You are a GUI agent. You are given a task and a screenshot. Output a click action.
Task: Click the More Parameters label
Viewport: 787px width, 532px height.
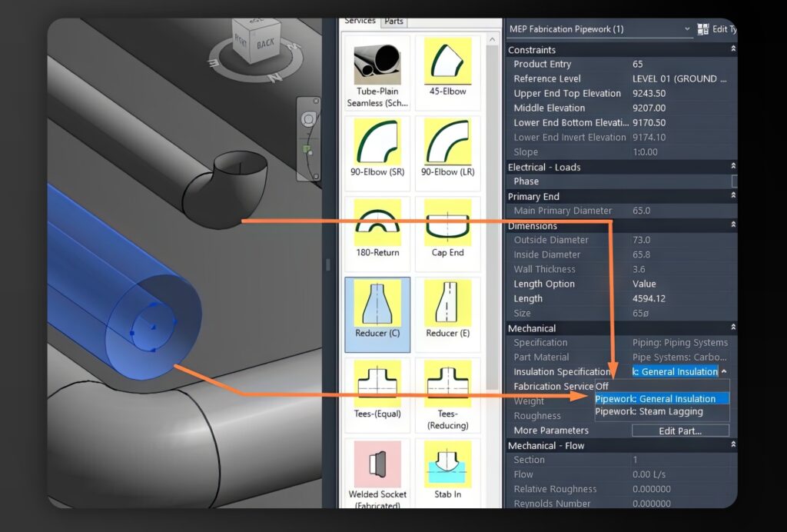pyautogui.click(x=551, y=430)
